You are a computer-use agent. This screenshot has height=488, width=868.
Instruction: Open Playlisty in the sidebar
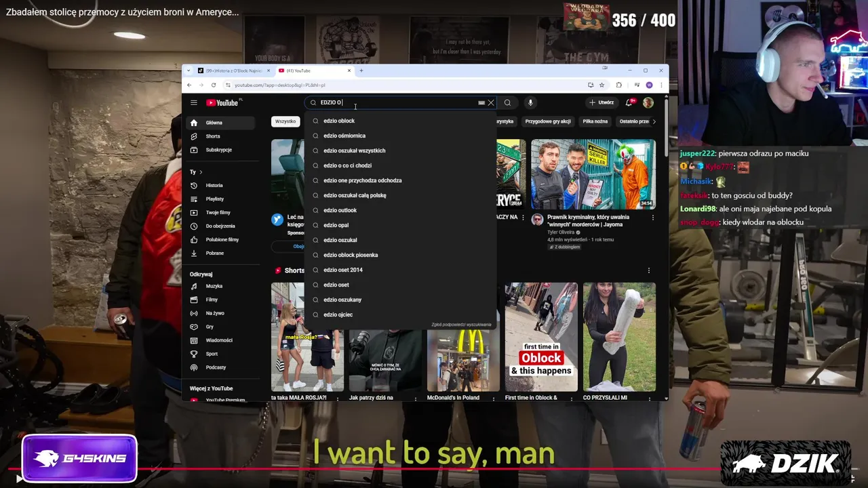[220, 199]
